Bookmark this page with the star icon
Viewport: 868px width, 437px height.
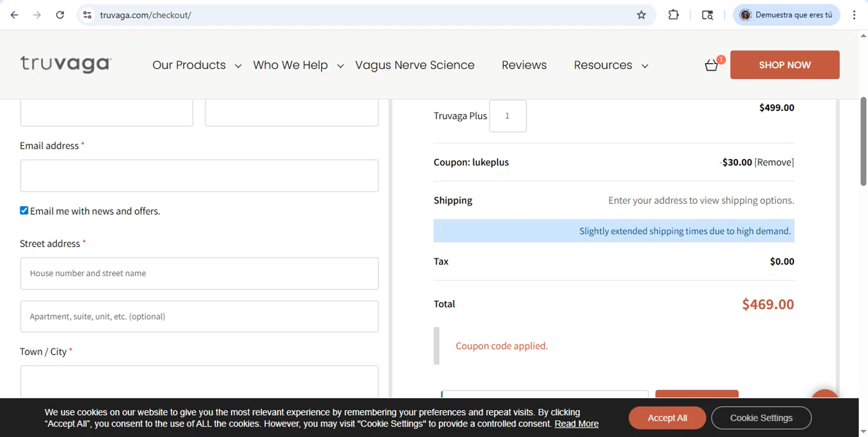click(641, 15)
